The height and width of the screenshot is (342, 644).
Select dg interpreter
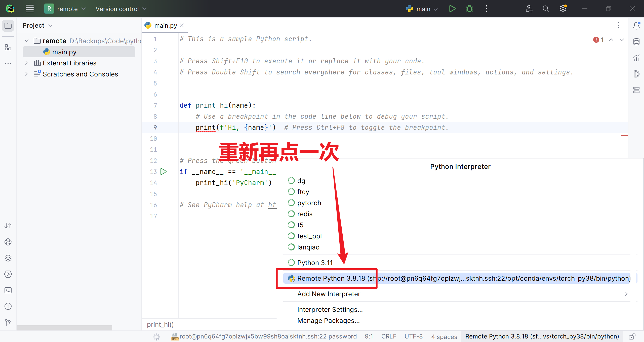(x=457, y=181)
